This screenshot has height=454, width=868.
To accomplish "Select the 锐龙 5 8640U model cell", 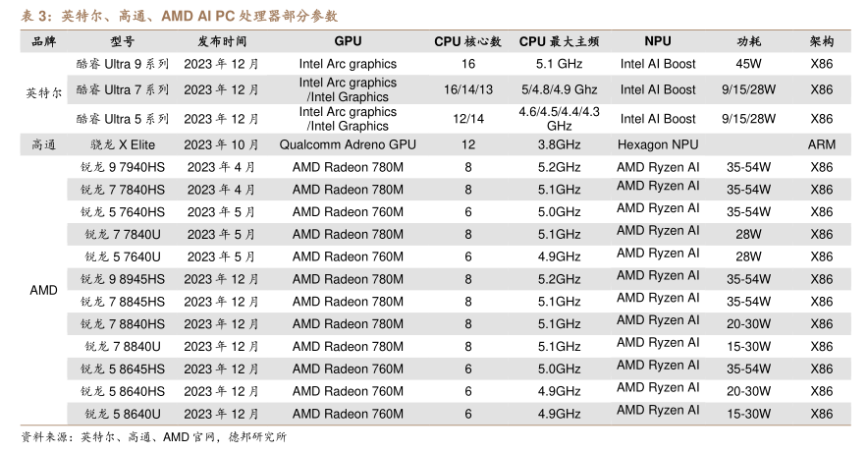I will pyautogui.click(x=123, y=414).
